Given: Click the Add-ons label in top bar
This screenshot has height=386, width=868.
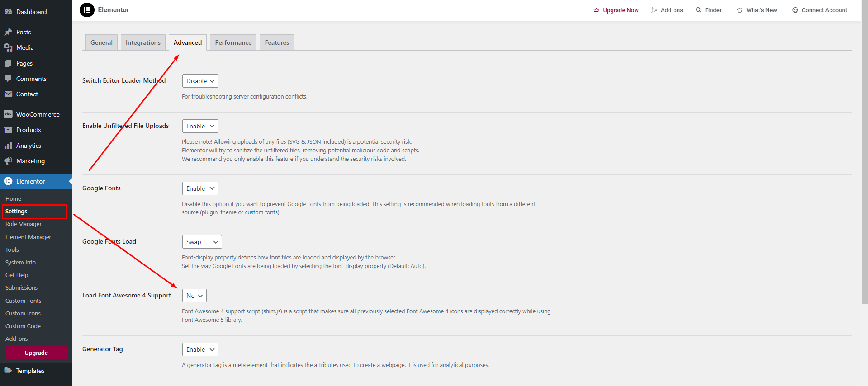Looking at the screenshot, I should point(672,10).
